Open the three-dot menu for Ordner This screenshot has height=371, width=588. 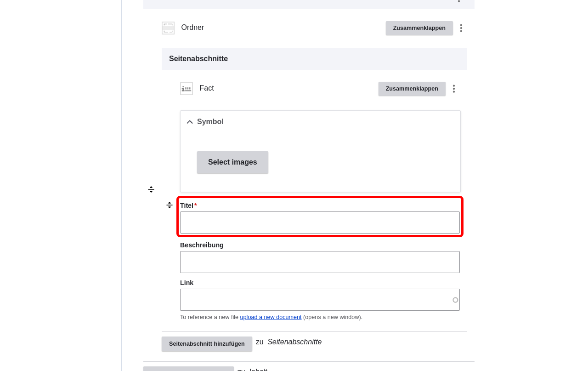pyautogui.click(x=461, y=28)
